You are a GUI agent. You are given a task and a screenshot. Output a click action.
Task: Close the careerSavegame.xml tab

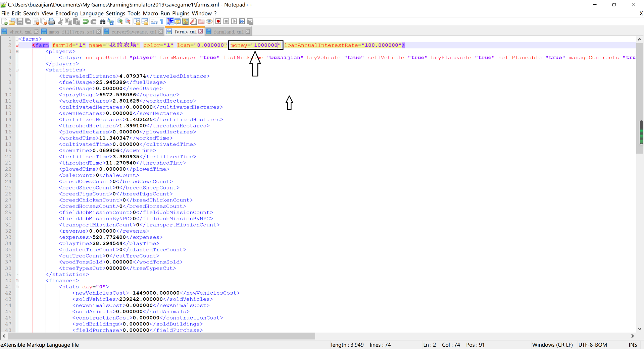pyautogui.click(x=161, y=32)
